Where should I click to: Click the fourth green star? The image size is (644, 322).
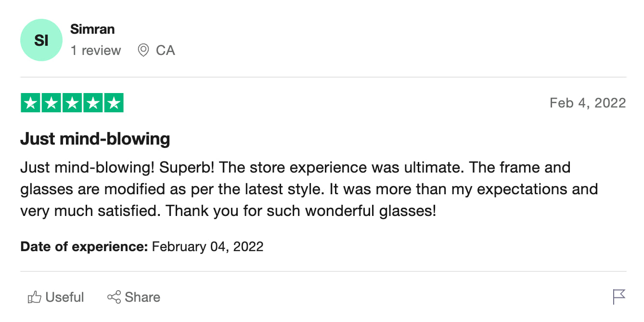pos(93,103)
